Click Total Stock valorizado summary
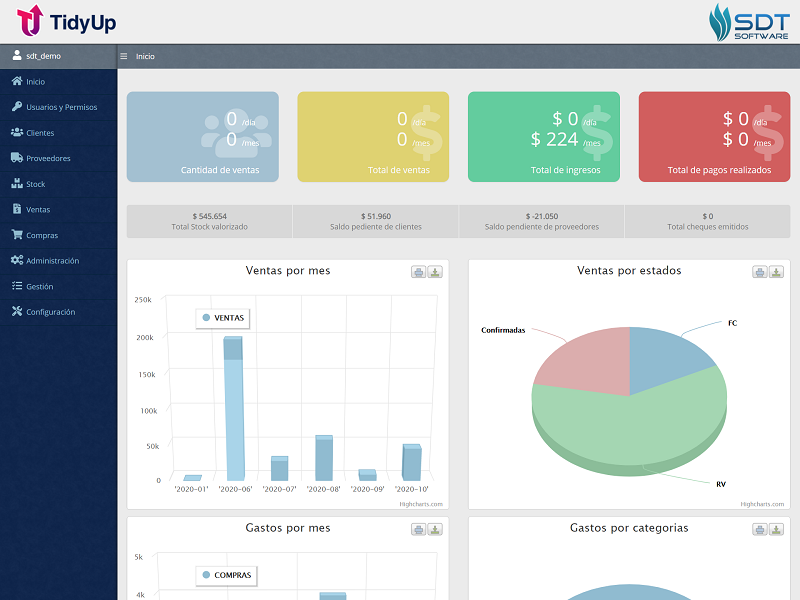Viewport: 800px width, 600px height. tap(210, 221)
